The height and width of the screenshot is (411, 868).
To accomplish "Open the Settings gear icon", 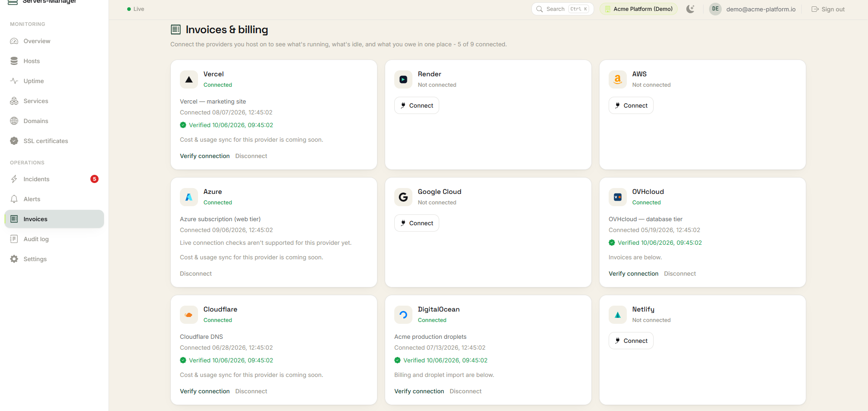I will pos(14,259).
